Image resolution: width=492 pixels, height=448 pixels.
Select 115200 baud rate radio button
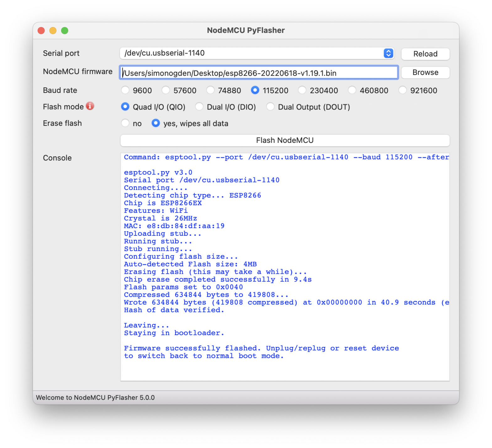tap(255, 90)
